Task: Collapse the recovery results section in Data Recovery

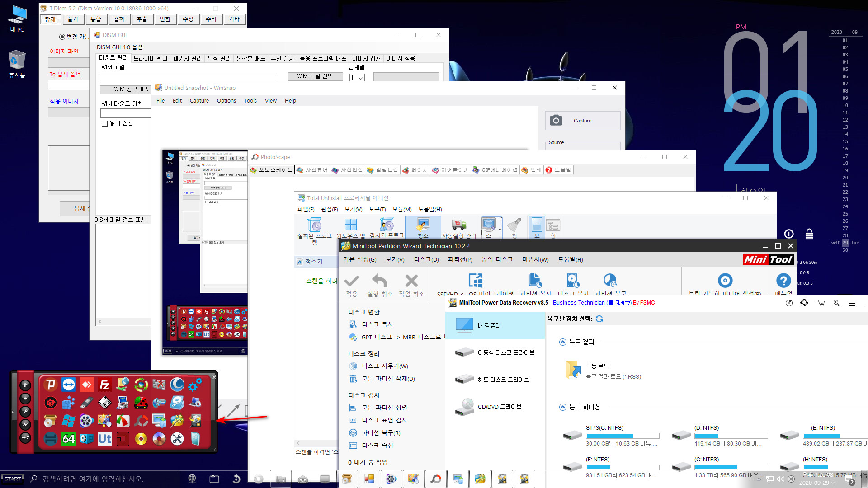Action: point(563,342)
